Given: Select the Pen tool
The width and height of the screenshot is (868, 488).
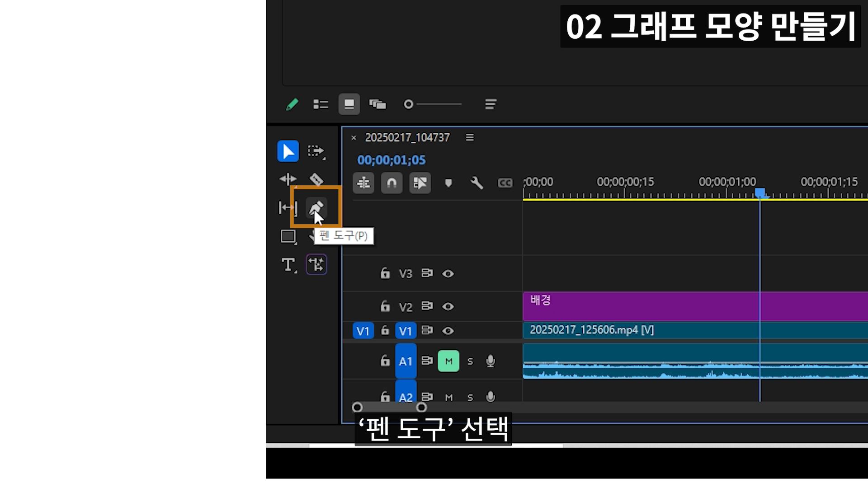Looking at the screenshot, I should click(x=316, y=207).
